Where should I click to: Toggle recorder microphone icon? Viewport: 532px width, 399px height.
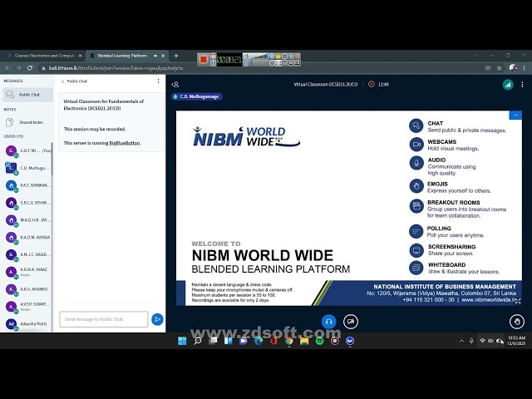pos(246,63)
